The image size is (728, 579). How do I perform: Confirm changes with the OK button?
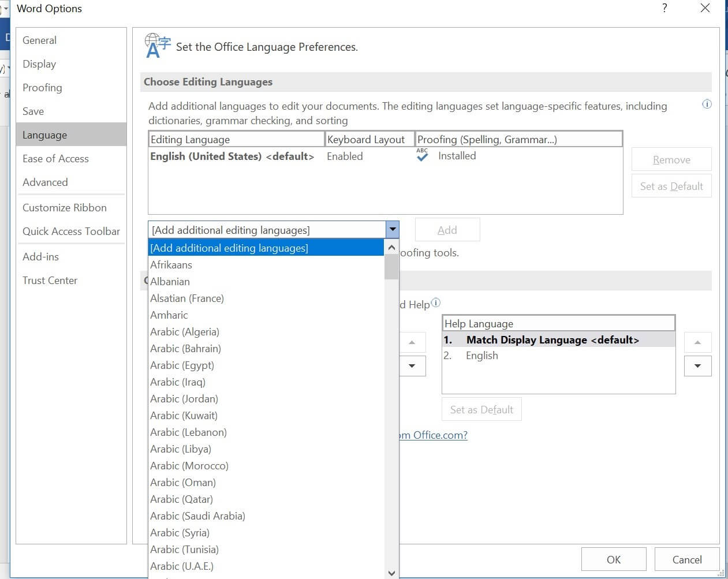(x=614, y=559)
